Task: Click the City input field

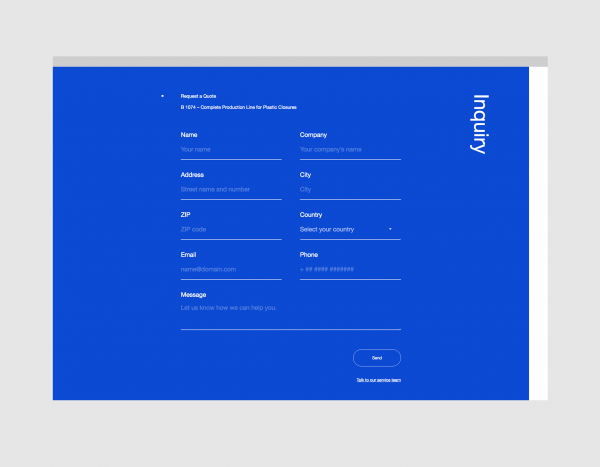Action: tap(350, 190)
